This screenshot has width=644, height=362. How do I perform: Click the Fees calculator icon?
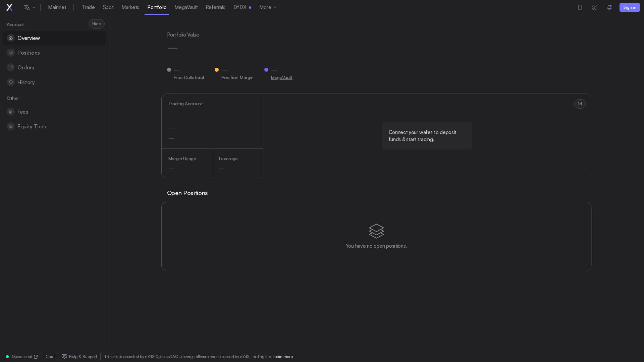11,112
